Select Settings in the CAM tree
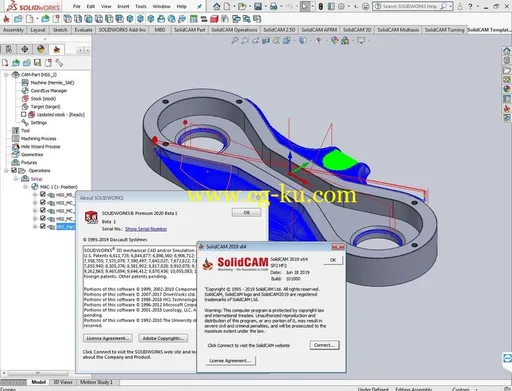512x391 pixels. [39, 123]
